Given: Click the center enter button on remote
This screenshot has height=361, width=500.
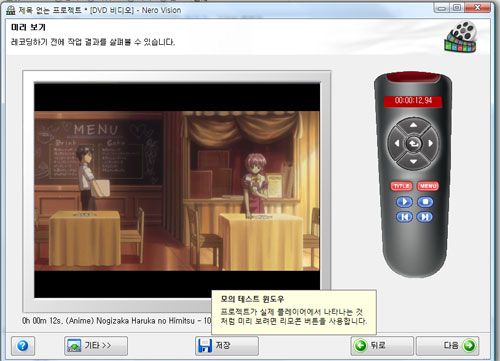Looking at the screenshot, I should (x=413, y=144).
